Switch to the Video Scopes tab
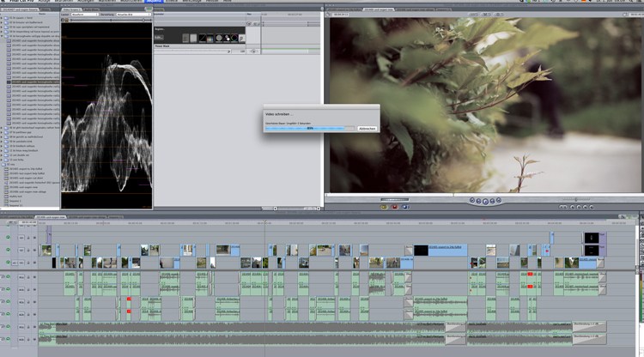The width and height of the screenshot is (644, 357). coord(72,9)
